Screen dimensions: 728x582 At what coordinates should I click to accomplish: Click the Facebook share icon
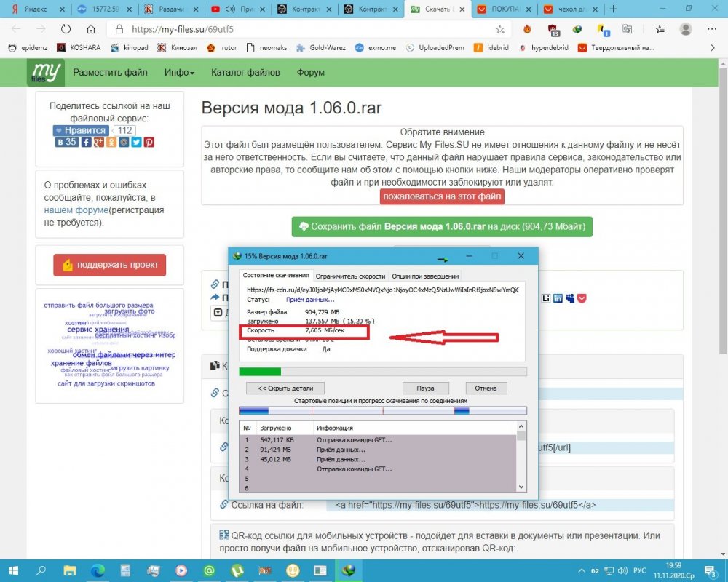87,143
